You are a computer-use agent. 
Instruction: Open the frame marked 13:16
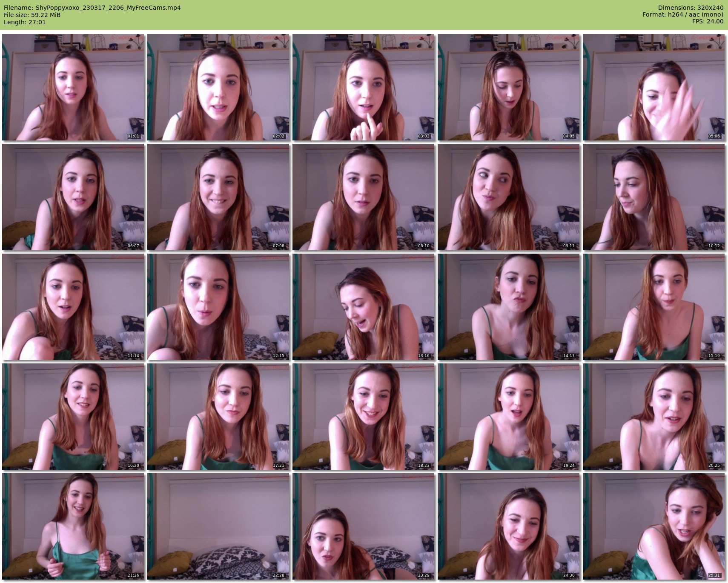364,307
